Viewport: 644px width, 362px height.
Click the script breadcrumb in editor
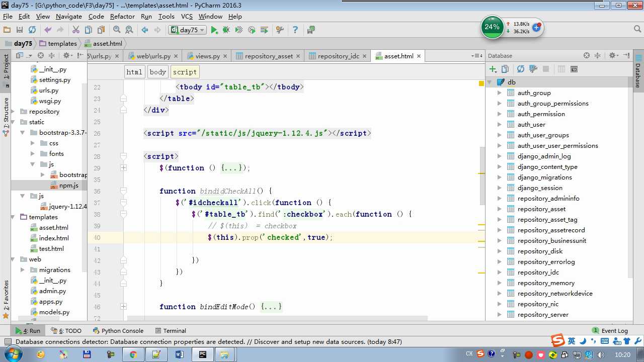(x=185, y=72)
